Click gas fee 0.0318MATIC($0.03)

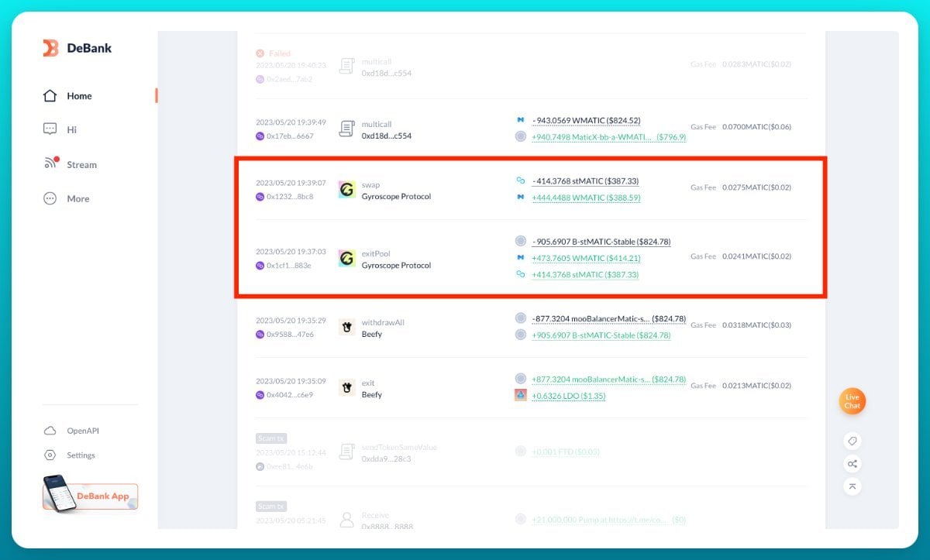pos(756,325)
